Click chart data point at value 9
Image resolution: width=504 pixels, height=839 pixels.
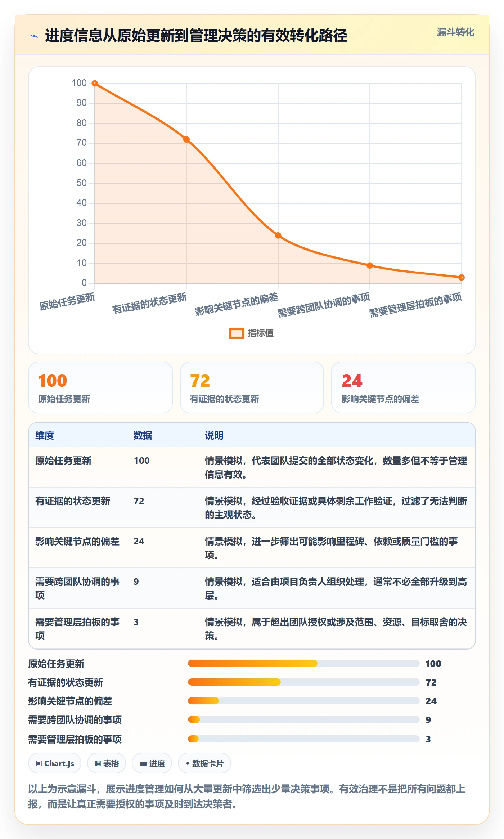(370, 265)
